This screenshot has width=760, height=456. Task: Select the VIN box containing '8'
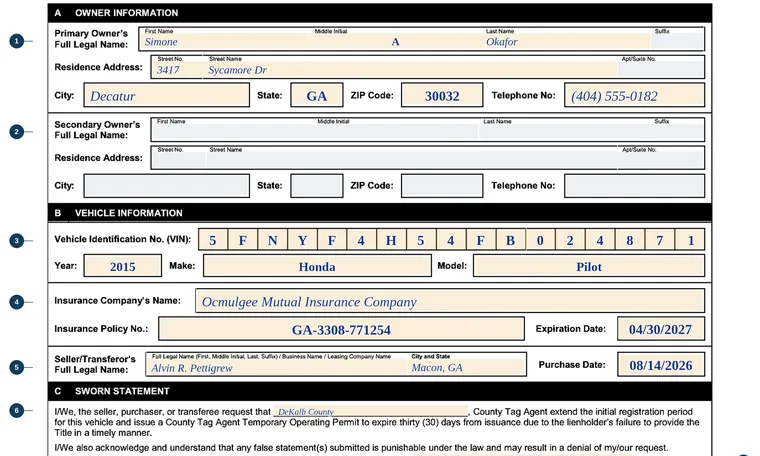coord(630,240)
